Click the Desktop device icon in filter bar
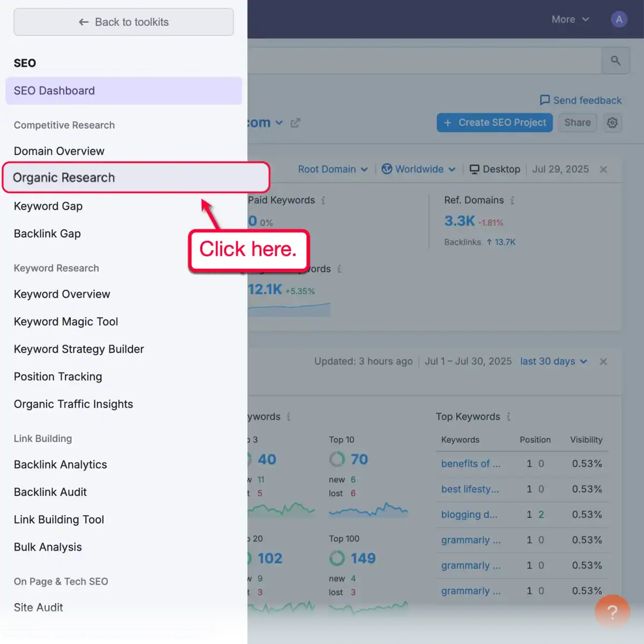The height and width of the screenshot is (644, 644). [474, 169]
